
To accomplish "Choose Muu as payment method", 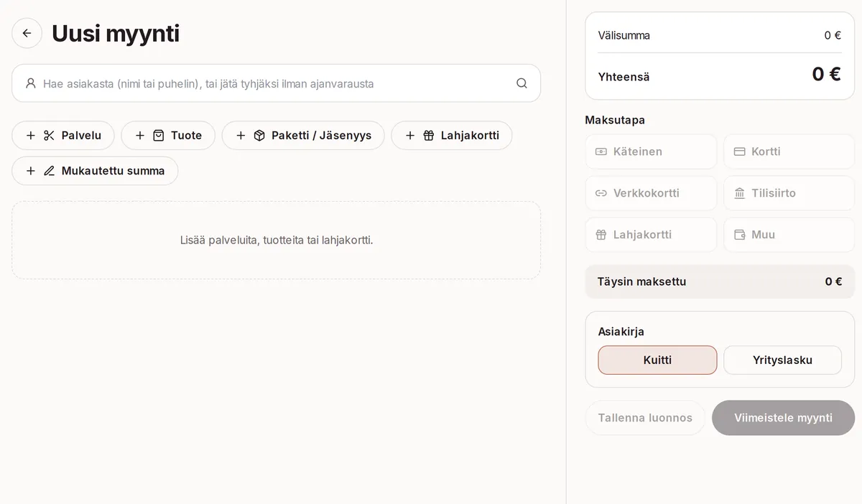I will 789,235.
